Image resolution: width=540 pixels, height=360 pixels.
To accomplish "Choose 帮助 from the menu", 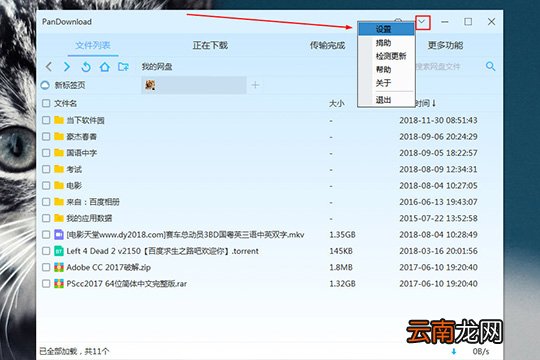I will point(386,70).
